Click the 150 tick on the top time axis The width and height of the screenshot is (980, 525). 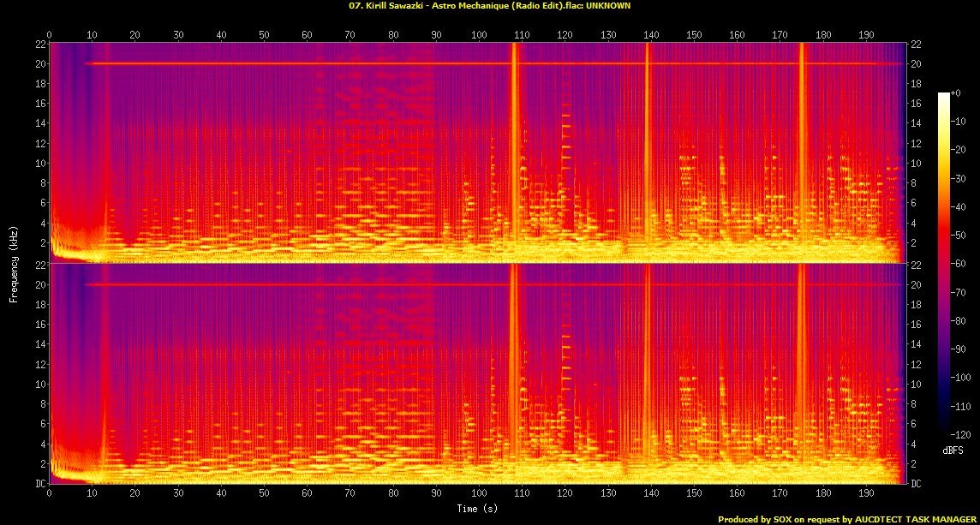(x=694, y=35)
